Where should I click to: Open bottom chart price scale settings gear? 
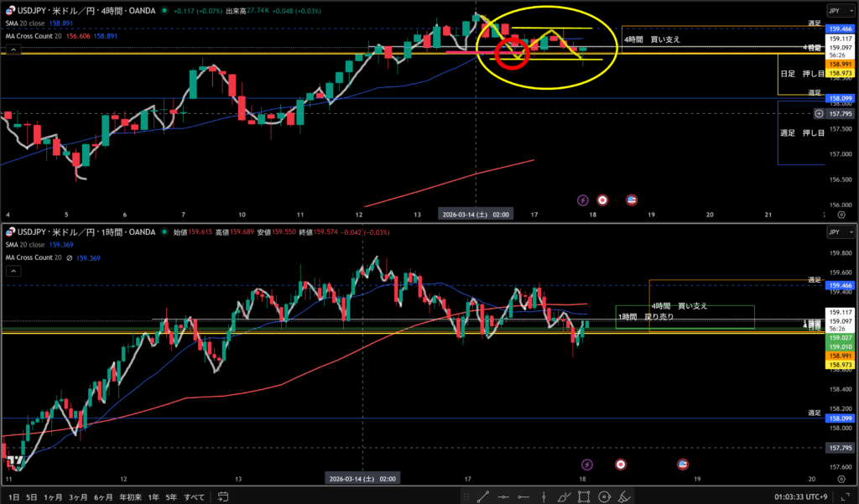coord(840,478)
